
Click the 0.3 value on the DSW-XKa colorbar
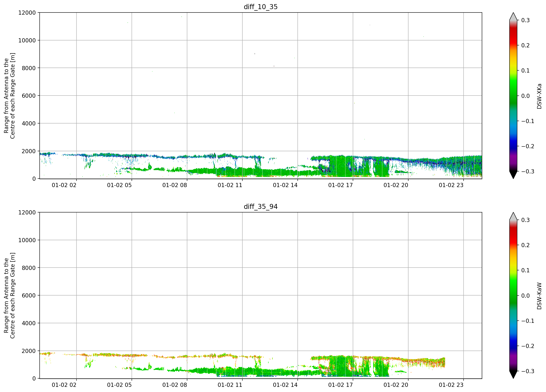[x=526, y=20]
